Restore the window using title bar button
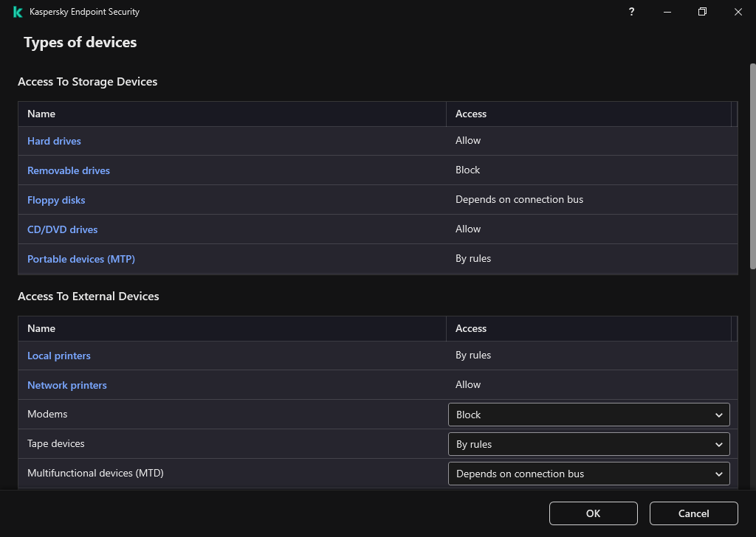The height and width of the screenshot is (537, 756). pos(702,12)
